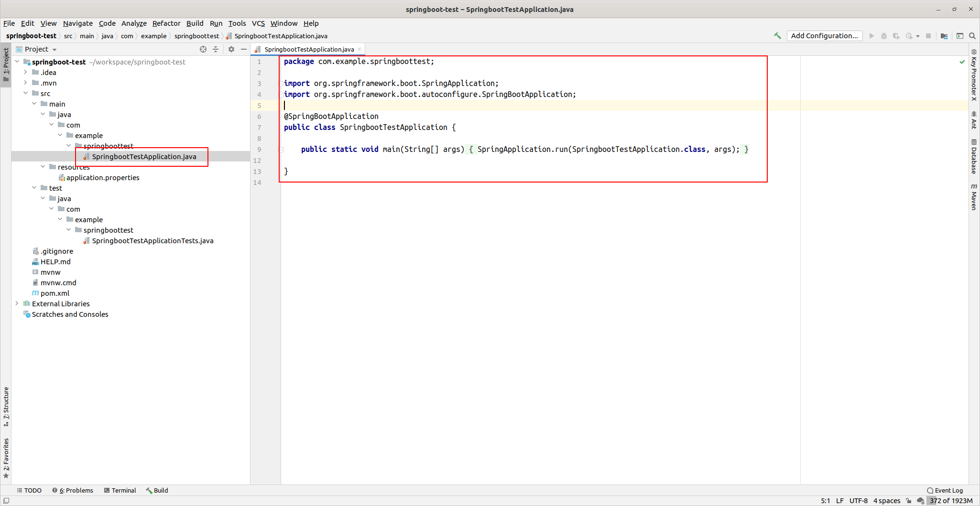Hide the Project tool window with the minus icon
The image size is (980, 506).
244,49
